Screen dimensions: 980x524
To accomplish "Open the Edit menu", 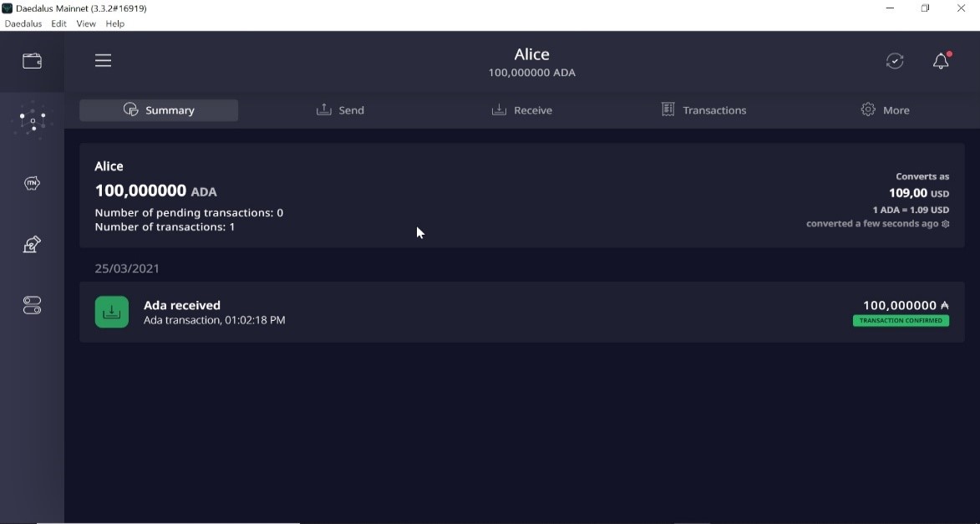I will click(x=58, y=23).
